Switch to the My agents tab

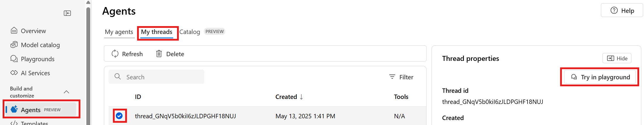pyautogui.click(x=119, y=32)
